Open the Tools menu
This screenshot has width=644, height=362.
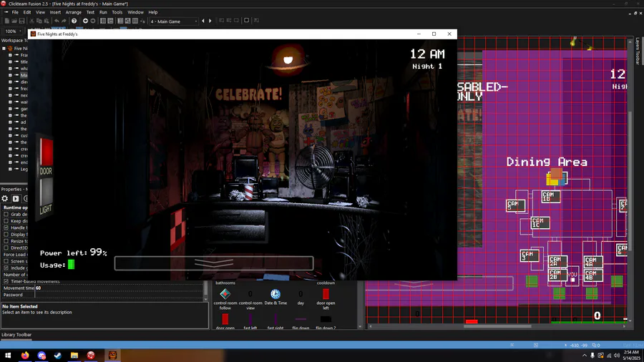point(117,12)
